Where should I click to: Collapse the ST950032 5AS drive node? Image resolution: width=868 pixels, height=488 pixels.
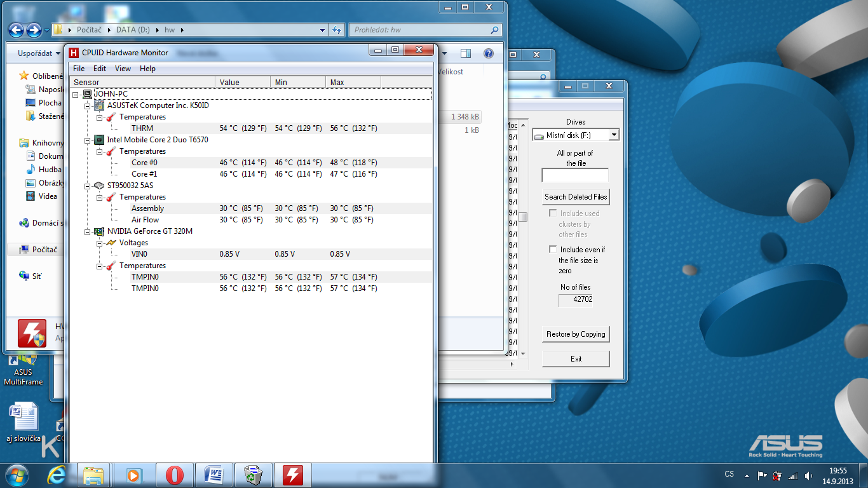pos(87,186)
